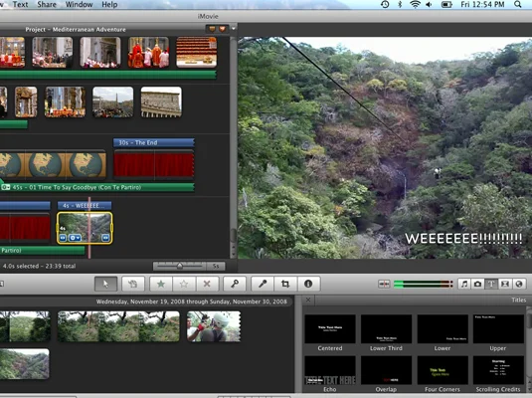Click the volume icon in menu bar
This screenshot has height=398, width=532.
tap(429, 4)
